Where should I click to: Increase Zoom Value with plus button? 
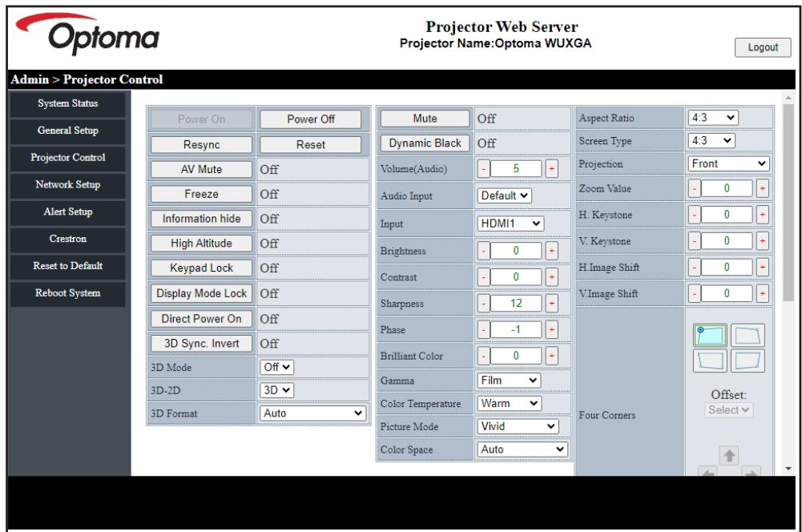(x=762, y=188)
